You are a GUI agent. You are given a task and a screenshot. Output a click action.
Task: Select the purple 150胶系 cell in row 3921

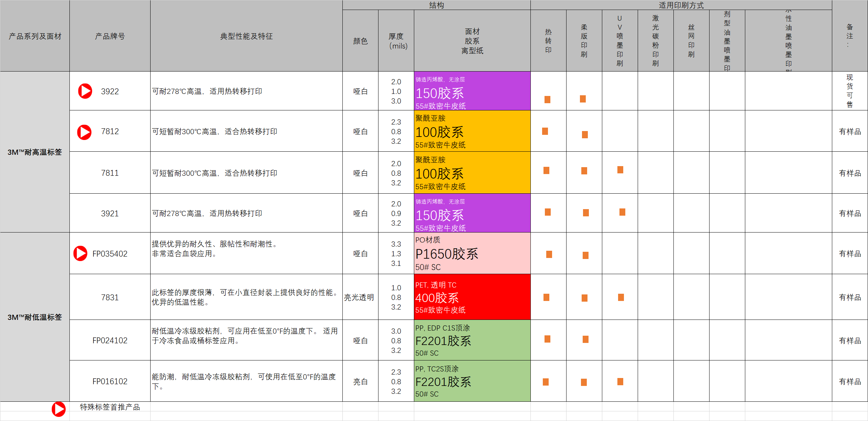pos(472,213)
